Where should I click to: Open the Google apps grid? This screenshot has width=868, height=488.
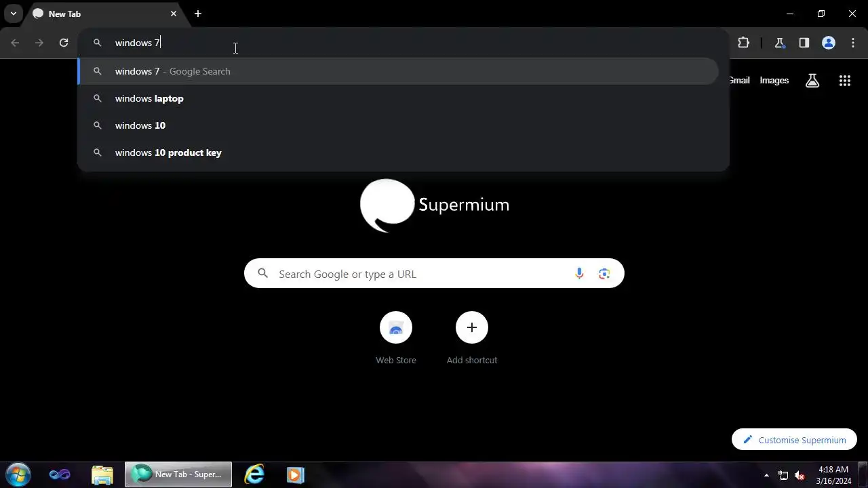[x=844, y=81]
